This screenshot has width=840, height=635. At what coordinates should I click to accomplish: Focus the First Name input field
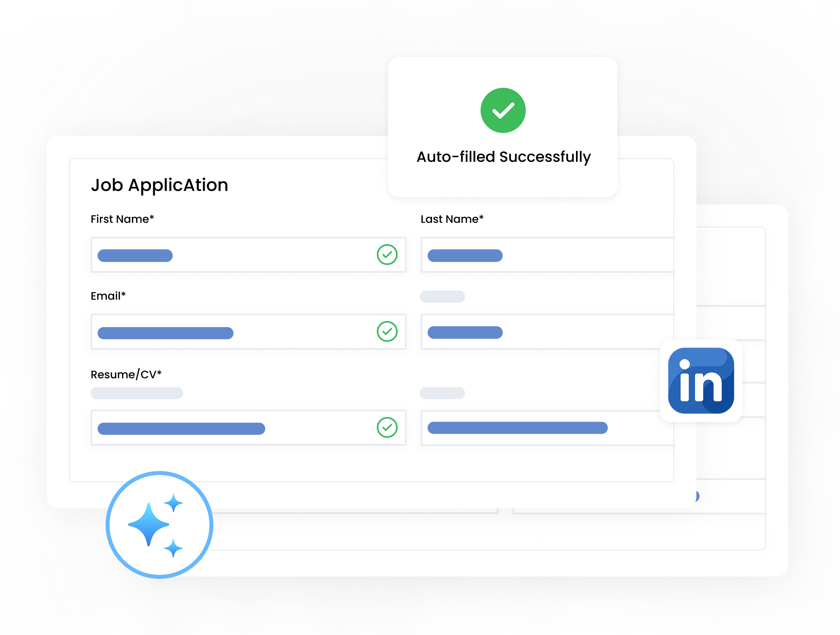click(x=249, y=255)
